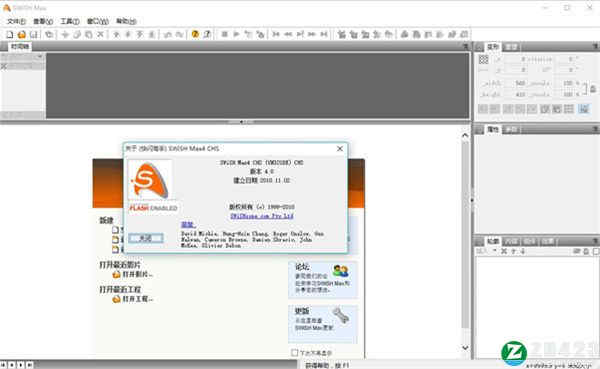Switch to the 轮廓 (Outline) tab

coord(493,241)
